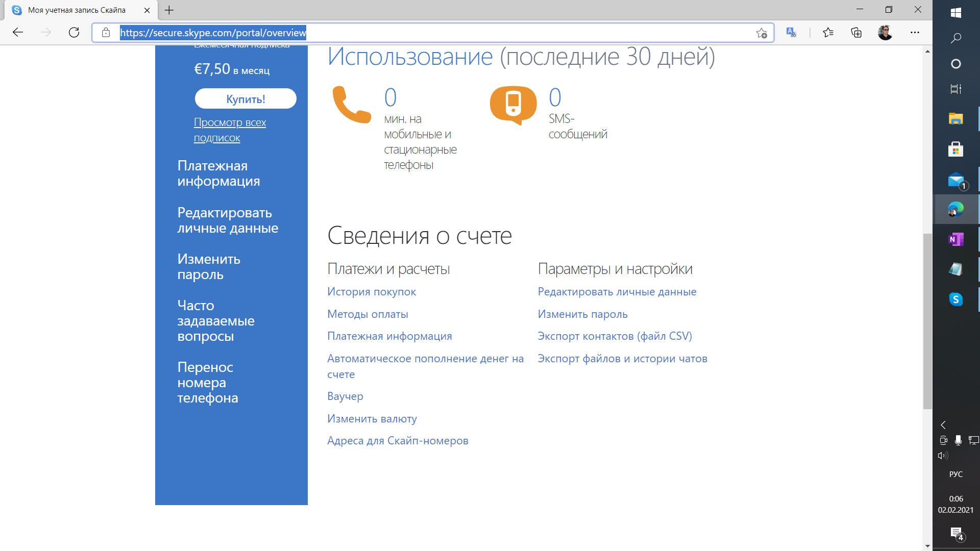Open Перенос номера телефона in sidebar
The image size is (980, 551).
[x=208, y=383]
